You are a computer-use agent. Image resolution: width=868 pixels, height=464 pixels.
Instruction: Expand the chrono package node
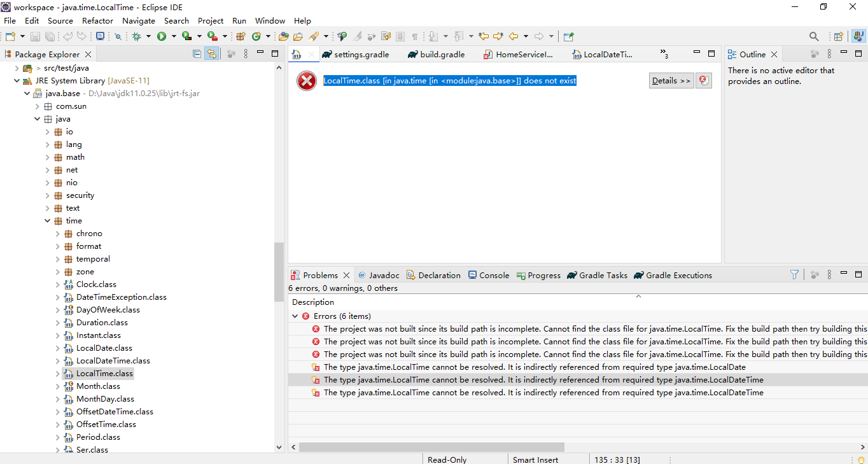[x=57, y=233]
